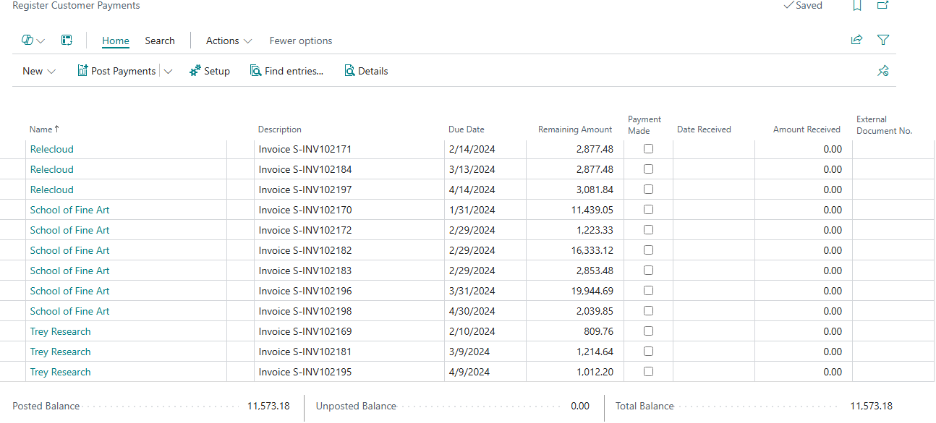Expand the New dropdown
The width and height of the screenshot is (936, 423).
[39, 71]
